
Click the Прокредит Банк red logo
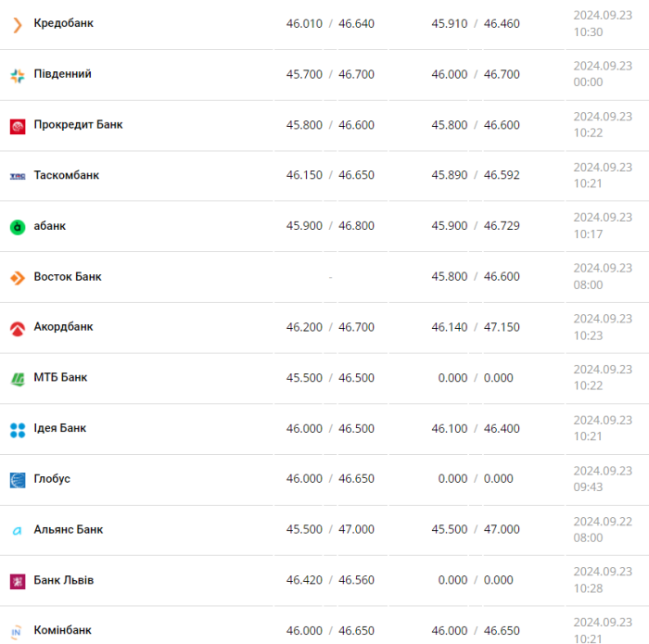pyautogui.click(x=17, y=126)
